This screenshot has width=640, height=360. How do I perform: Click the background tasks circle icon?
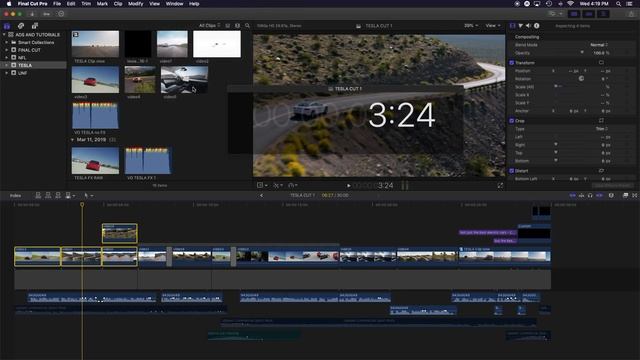61,14
